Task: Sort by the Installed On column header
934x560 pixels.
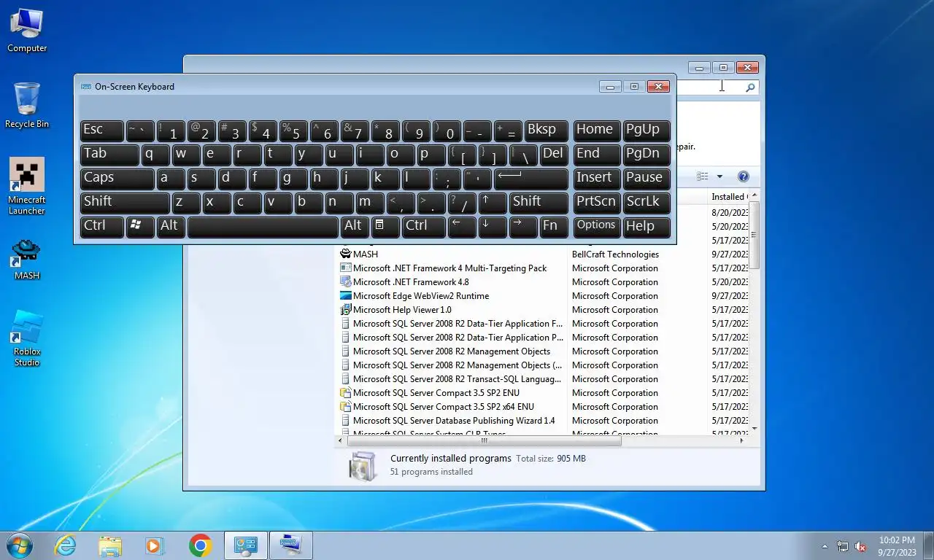Action: pyautogui.click(x=729, y=197)
